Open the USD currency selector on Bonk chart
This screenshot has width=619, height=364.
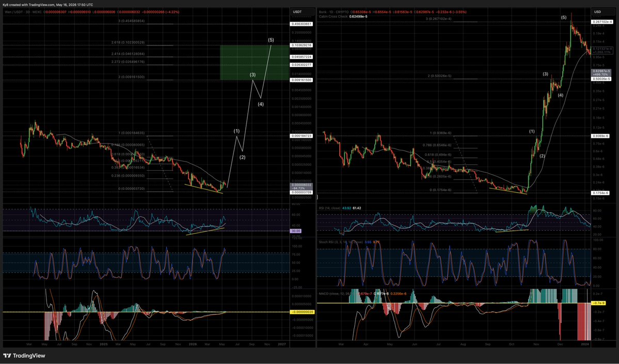(x=603, y=12)
